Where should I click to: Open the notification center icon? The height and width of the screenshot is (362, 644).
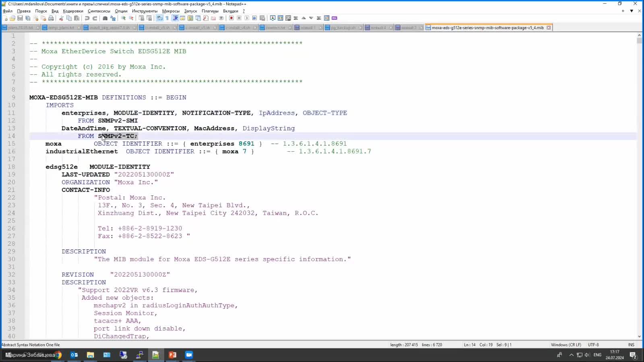pyautogui.click(x=633, y=355)
